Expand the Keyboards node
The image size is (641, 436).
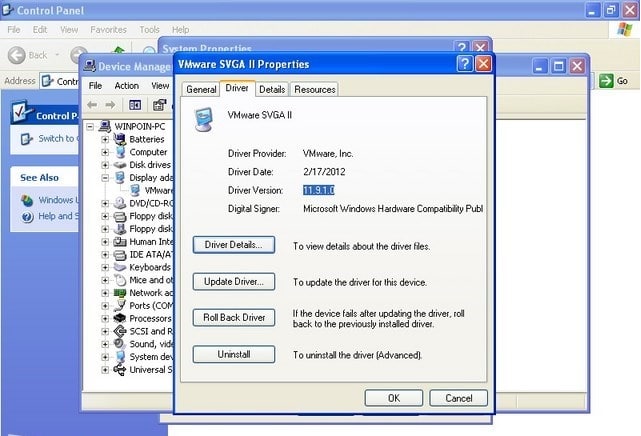coord(105,267)
